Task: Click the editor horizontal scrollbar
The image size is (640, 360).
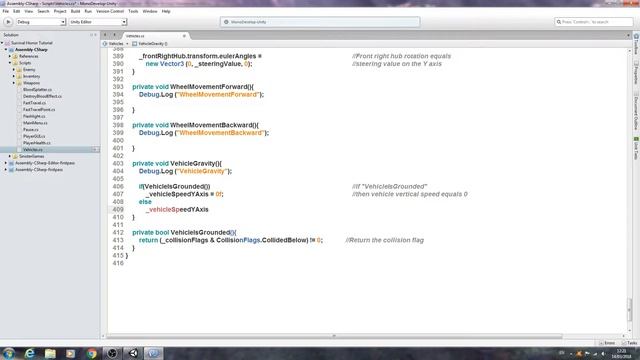Action: [x=334, y=336]
